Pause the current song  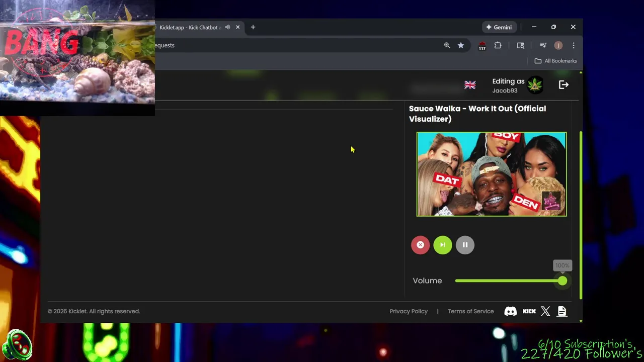[465, 245]
